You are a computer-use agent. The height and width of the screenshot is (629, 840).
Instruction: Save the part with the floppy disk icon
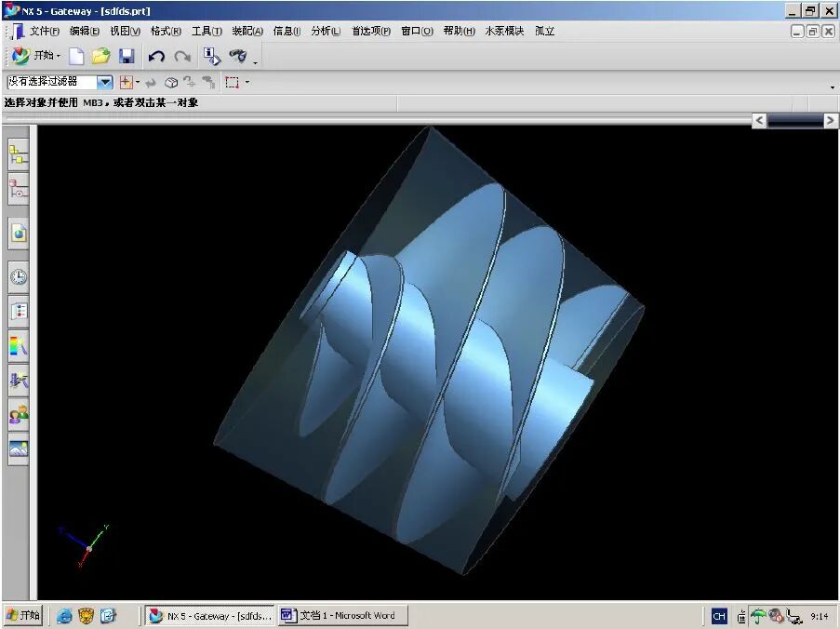pos(127,56)
